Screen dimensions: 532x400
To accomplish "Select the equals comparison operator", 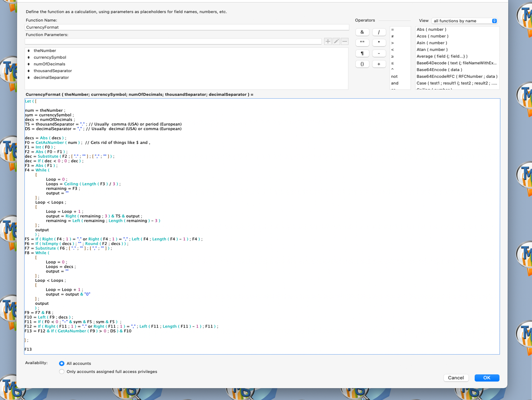I will (x=400, y=30).
